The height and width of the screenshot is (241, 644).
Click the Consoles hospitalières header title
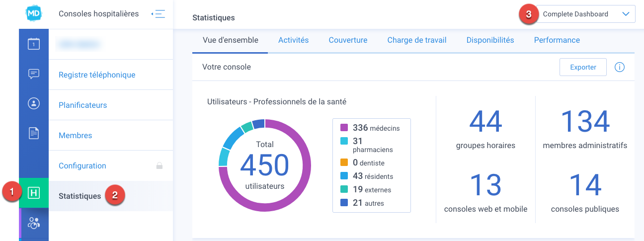pos(99,14)
